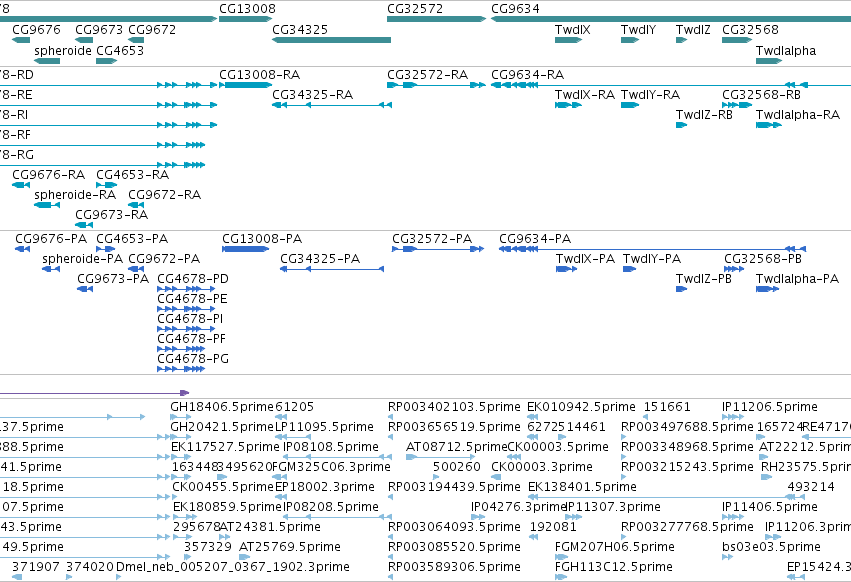
Task: Click the CG32572-RA transcript label
Action: [x=428, y=74]
